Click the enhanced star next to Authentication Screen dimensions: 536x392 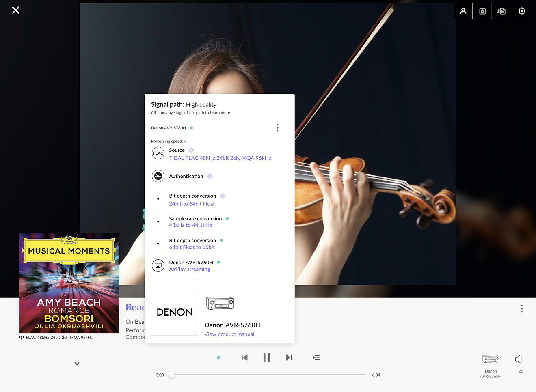(210, 176)
